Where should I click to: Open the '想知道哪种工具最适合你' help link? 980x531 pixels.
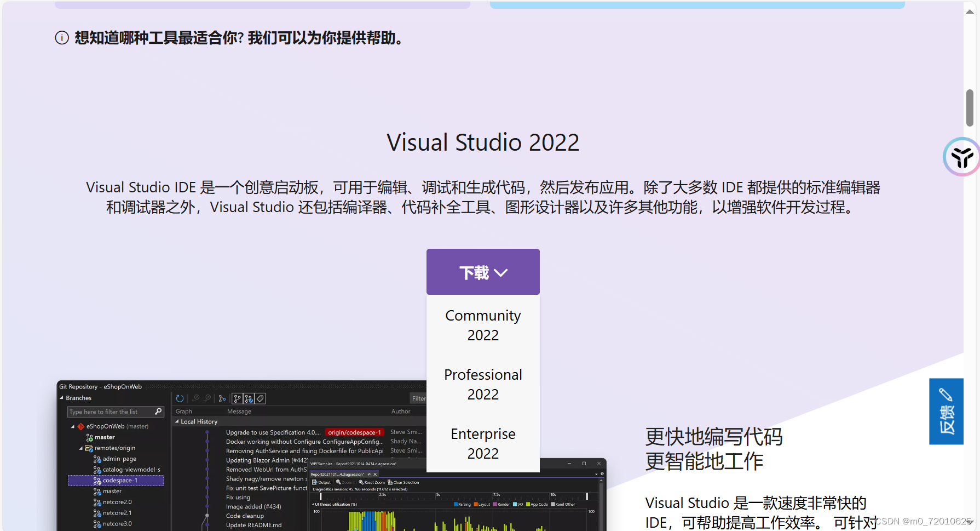[239, 38]
